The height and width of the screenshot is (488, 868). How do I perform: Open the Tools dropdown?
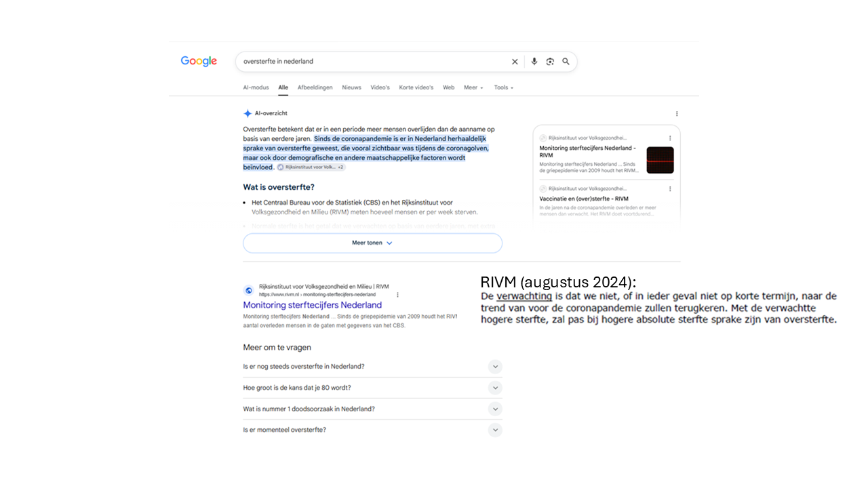pyautogui.click(x=504, y=87)
